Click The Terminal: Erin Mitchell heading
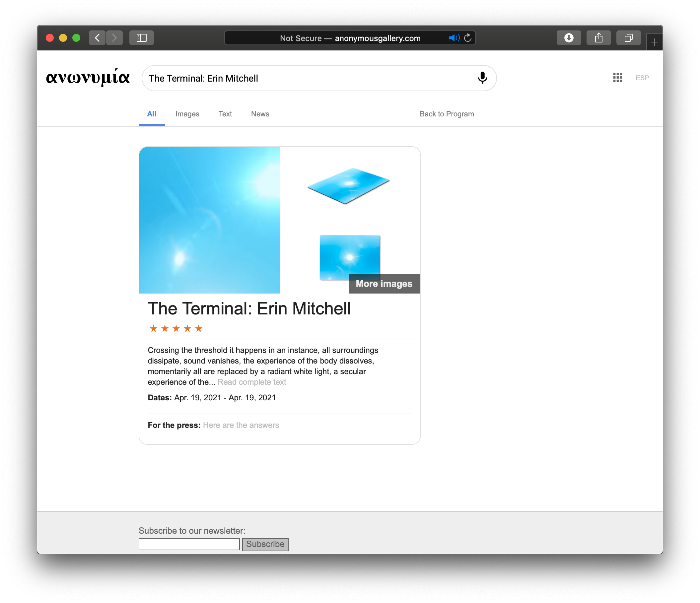This screenshot has width=700, height=603. pyautogui.click(x=249, y=308)
